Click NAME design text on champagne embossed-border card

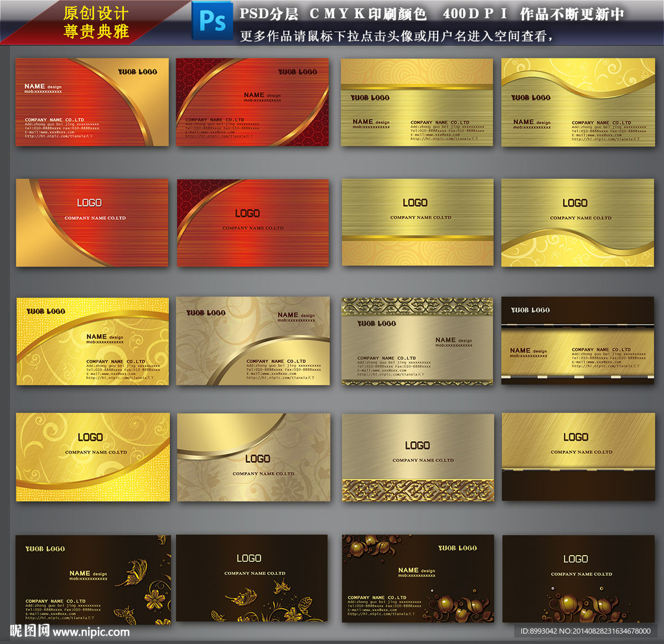(x=453, y=340)
